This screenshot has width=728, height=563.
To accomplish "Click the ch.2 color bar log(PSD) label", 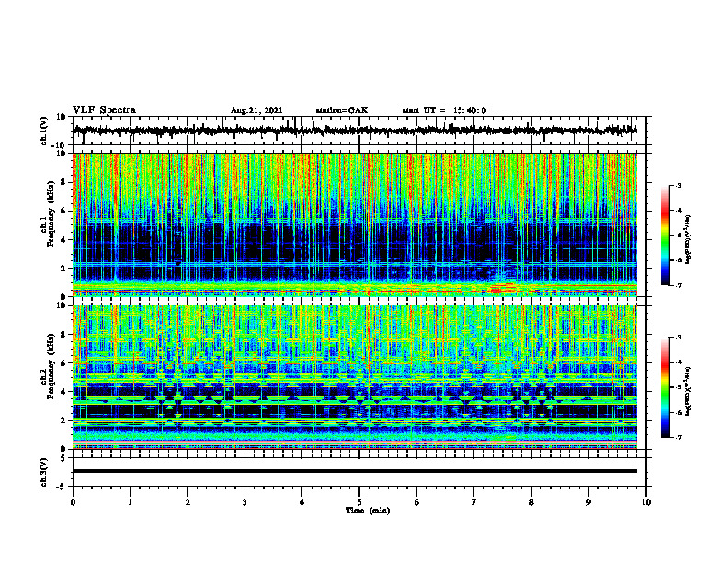I will pyautogui.click(x=688, y=390).
